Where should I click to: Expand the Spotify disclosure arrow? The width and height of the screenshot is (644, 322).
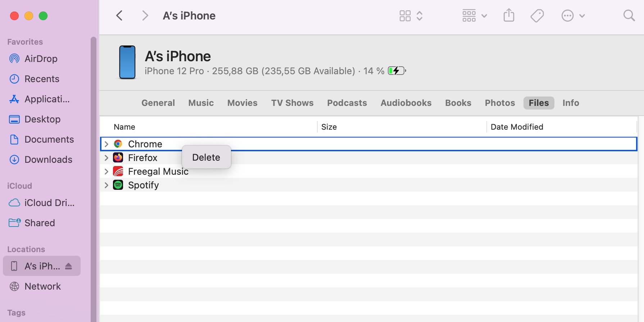106,185
